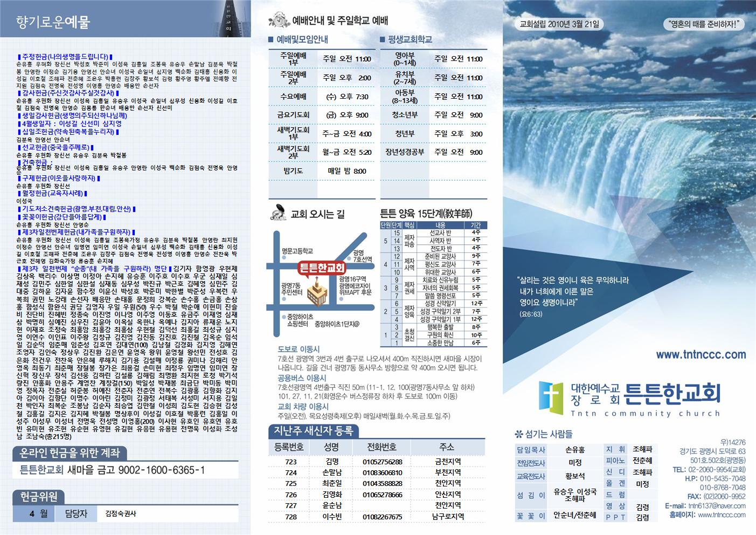This screenshot has width=756, height=535.
Task: Click the 튼튼 양육 15단계 table heading
Action: [426, 213]
